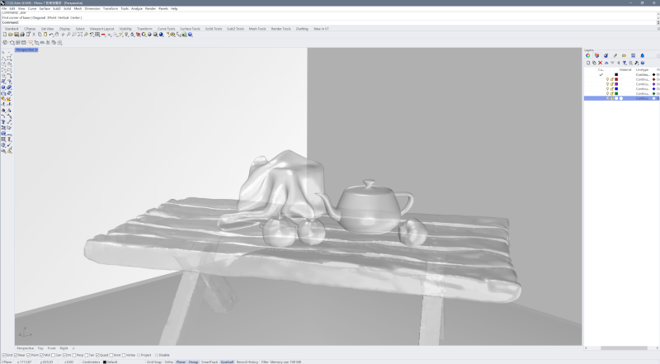This screenshot has width=660, height=364.
Task: Click the Paste clipboard icon
Action: coord(45,35)
